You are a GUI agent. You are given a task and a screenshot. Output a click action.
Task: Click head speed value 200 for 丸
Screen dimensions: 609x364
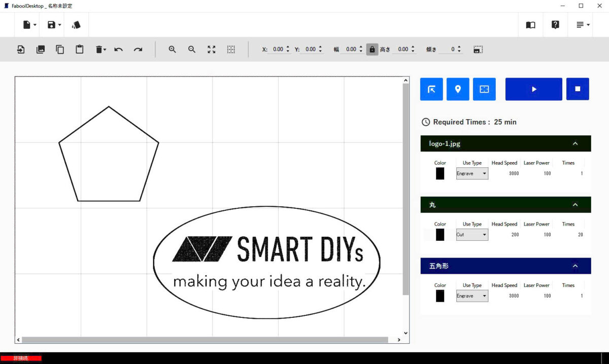[x=515, y=235]
